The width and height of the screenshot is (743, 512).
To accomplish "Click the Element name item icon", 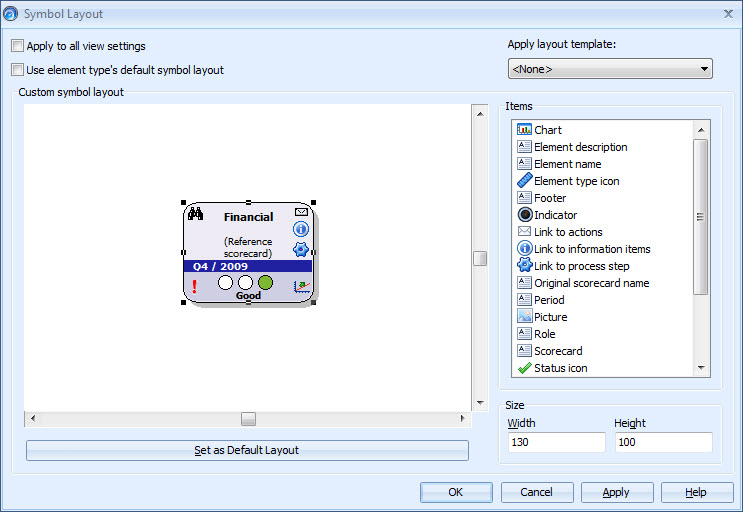I will (524, 163).
